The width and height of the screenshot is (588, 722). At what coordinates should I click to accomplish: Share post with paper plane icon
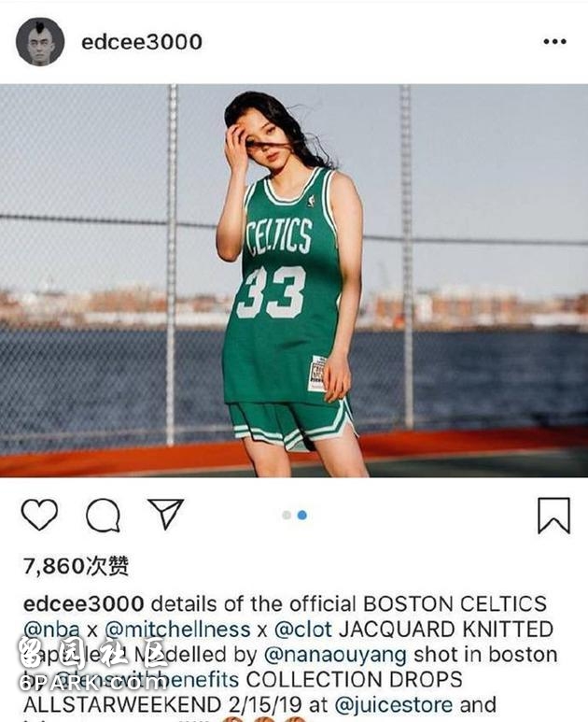tap(165, 513)
